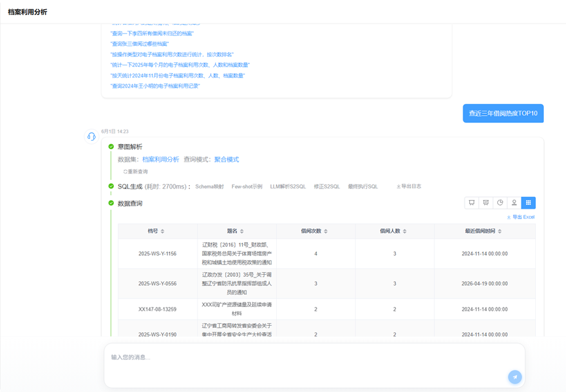Click the green check beside 意图解析

111,147
